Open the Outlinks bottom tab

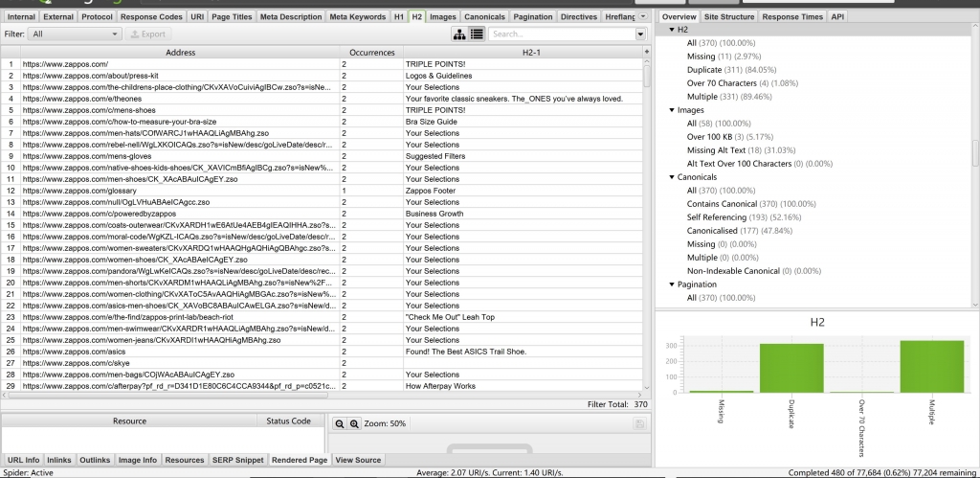click(x=95, y=460)
